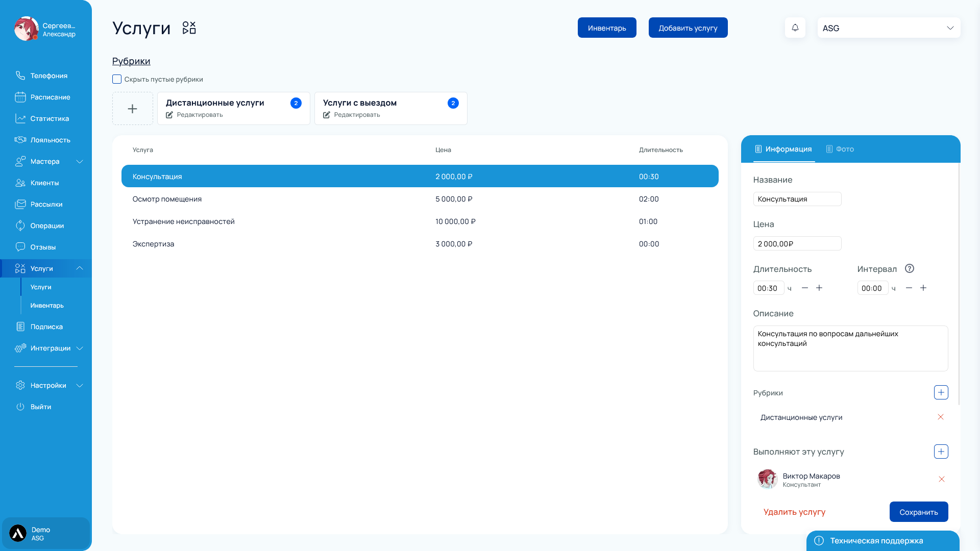
Task: Remove the Дистанционные услуги rubric with red X
Action: (x=940, y=417)
